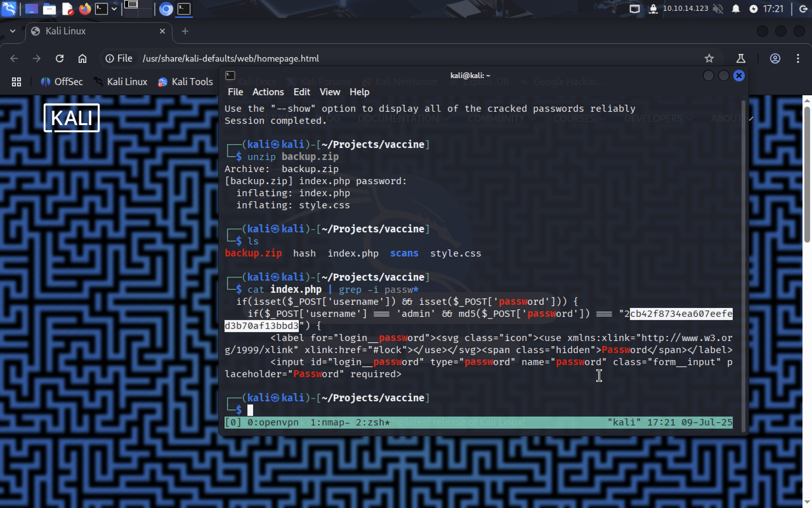Click the Show Desktop panel icon
Image resolution: width=812 pixels, height=508 pixels.
click(x=31, y=9)
